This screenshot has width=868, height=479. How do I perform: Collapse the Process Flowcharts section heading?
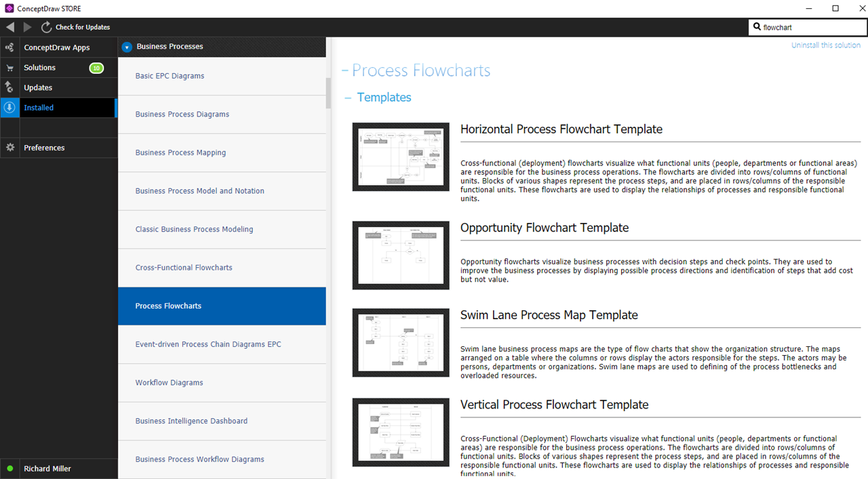345,70
